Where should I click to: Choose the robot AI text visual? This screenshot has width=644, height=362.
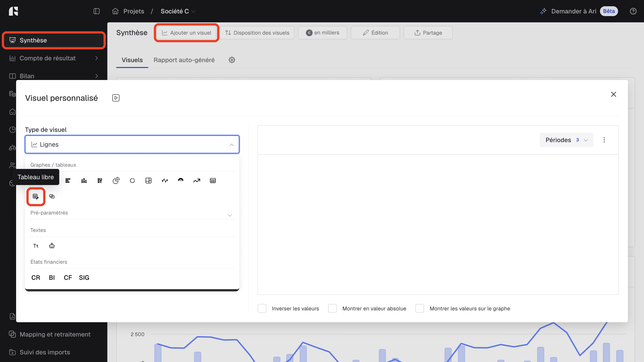click(x=52, y=246)
